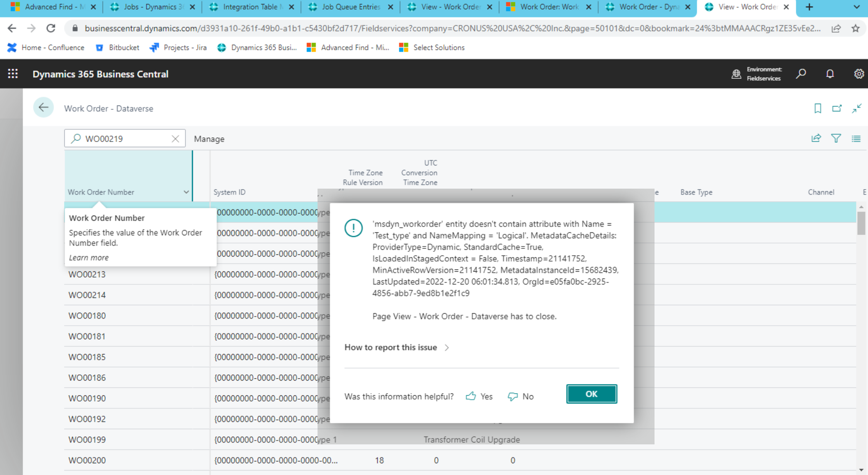This screenshot has width=868, height=475.
Task: Click the System ID column header
Action: tap(230, 192)
